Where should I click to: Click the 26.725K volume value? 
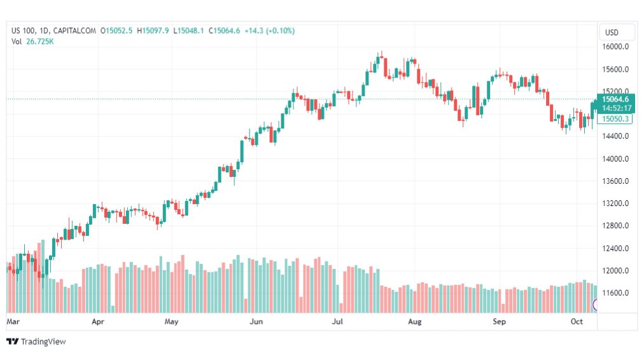40,41
